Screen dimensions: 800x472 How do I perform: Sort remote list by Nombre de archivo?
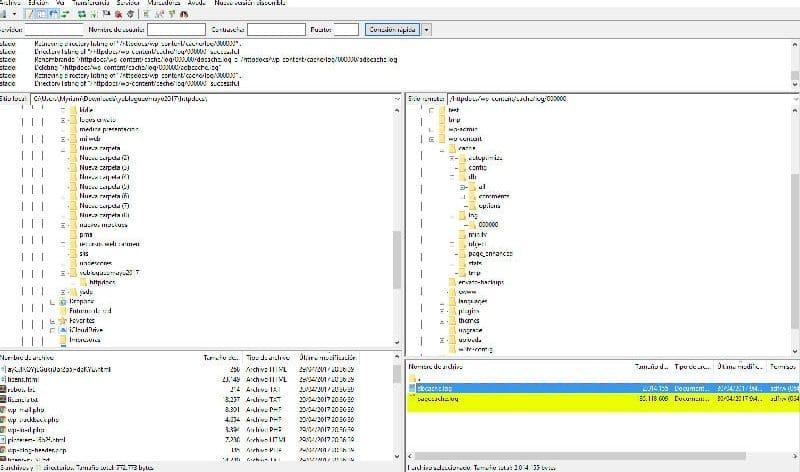[x=436, y=366]
